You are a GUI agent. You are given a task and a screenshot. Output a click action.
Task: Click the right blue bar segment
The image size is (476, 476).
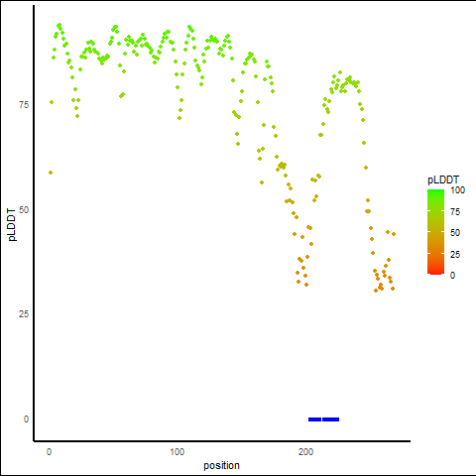pos(331,419)
